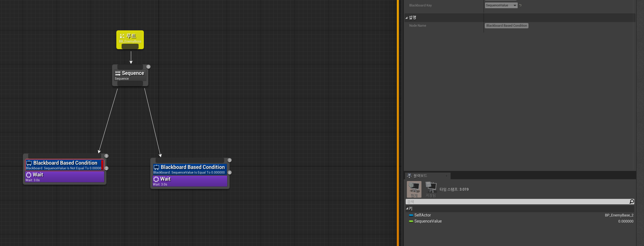
Task: Click the reset-to-default arrow beside Blackboard Key
Action: pyautogui.click(x=520, y=5)
